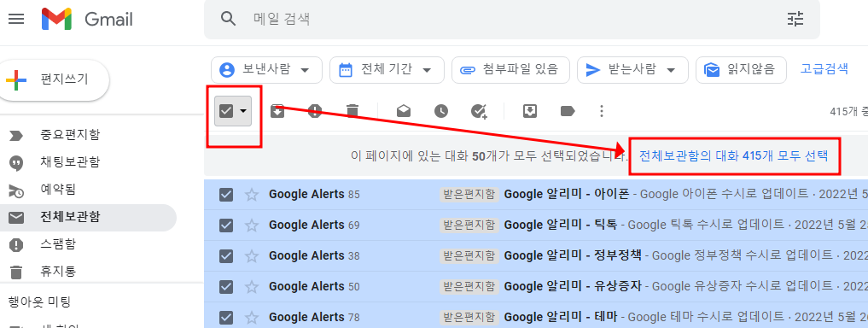Star the Google 알리미 - 아이폰 email
The height and width of the screenshot is (328, 868).
(x=252, y=195)
